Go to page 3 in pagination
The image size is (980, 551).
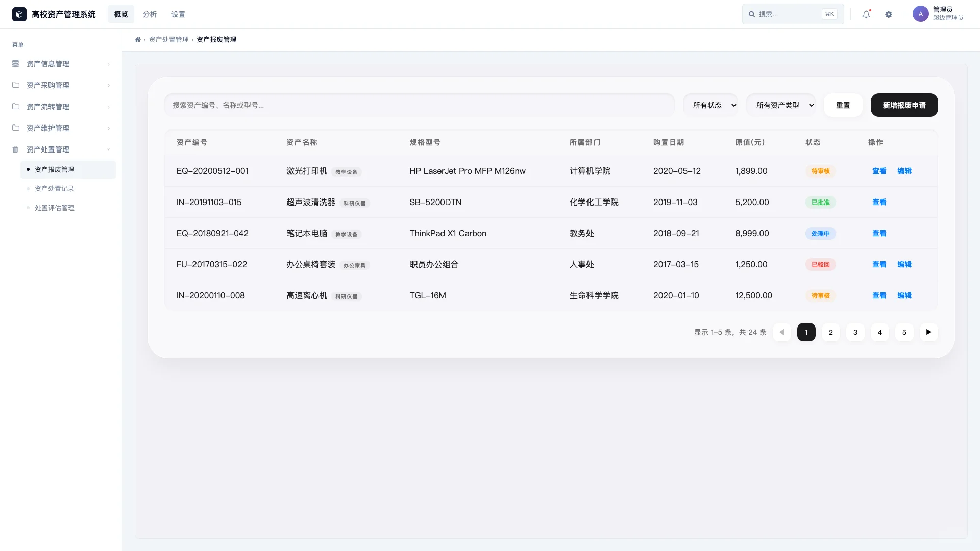[855, 332]
